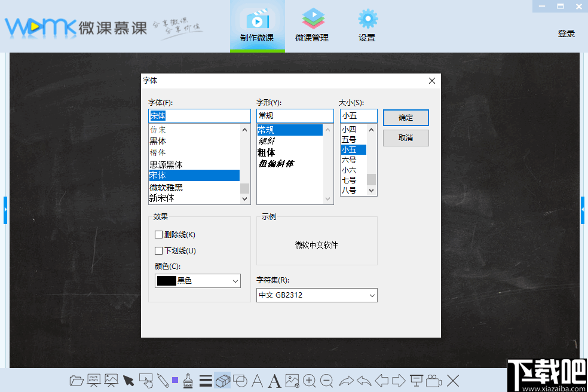
Task: Enable the 删除线 strikethrough checkbox
Action: 158,235
